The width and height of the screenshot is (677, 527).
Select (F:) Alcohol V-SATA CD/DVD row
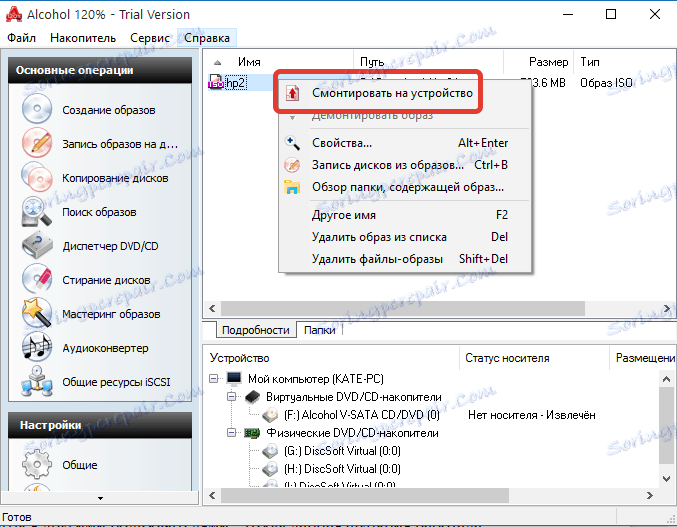coord(362,415)
